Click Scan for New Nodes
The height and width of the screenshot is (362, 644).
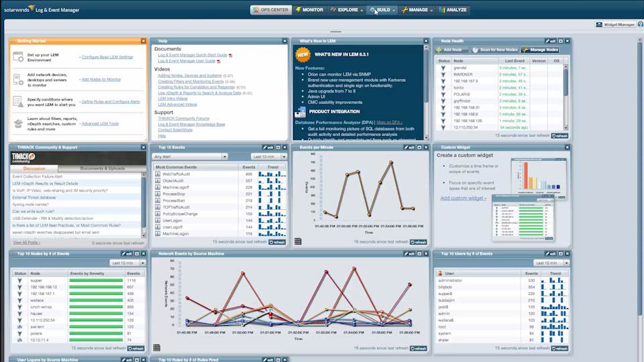click(495, 50)
